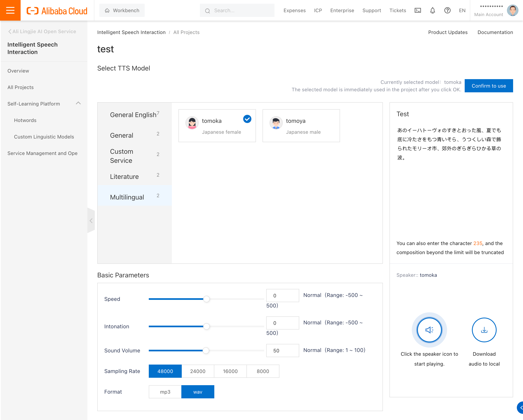This screenshot has width=523, height=420.
Task: Open the help question mark icon
Action: tap(447, 11)
